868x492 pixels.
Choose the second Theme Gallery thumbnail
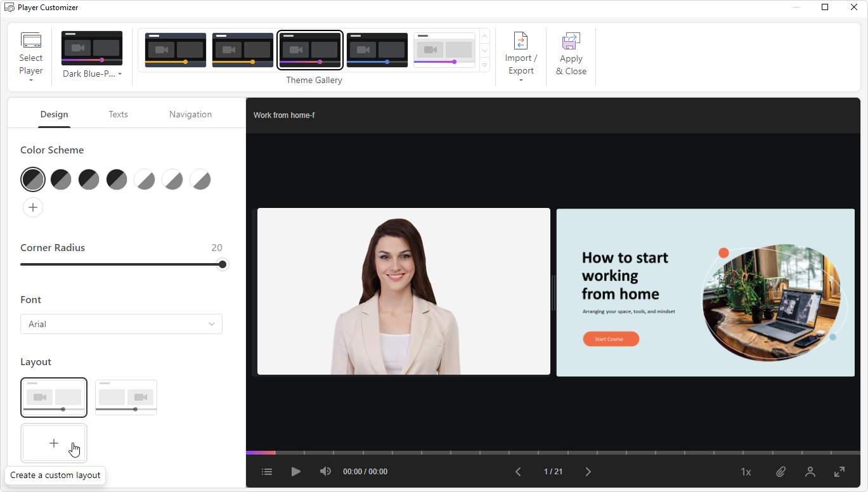243,50
